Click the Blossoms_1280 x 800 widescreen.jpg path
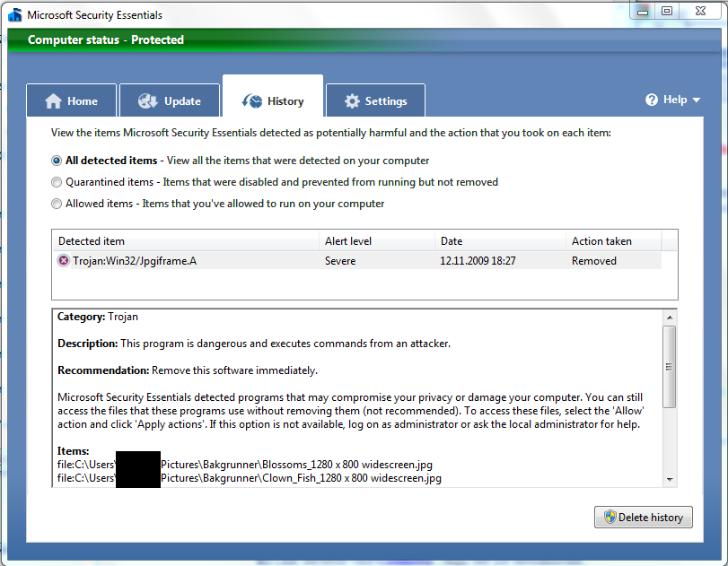The width and height of the screenshot is (728, 566). click(245, 465)
